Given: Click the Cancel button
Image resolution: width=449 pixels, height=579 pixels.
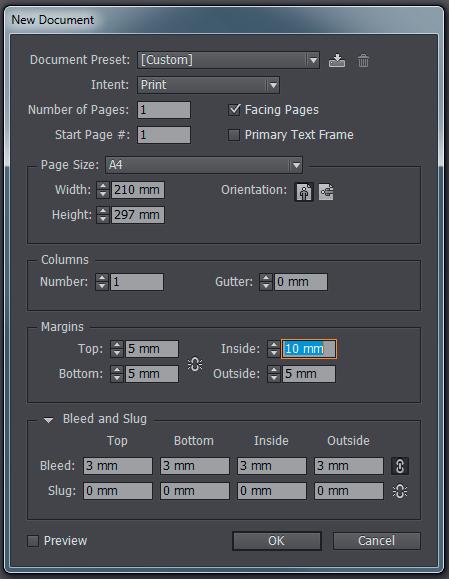Looking at the screenshot, I should pos(377,541).
